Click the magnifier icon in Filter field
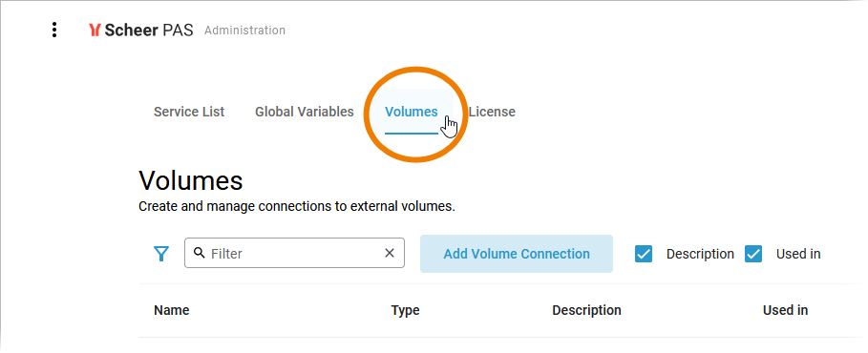Image resolution: width=868 pixels, height=353 pixels. 200,253
